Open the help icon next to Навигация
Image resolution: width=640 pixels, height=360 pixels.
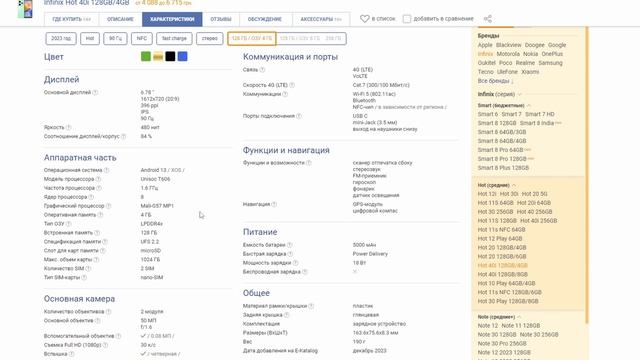tap(274, 204)
